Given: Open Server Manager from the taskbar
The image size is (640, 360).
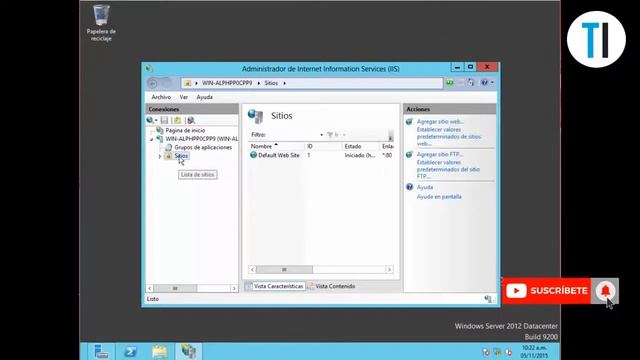Looking at the screenshot, I should coord(101,351).
